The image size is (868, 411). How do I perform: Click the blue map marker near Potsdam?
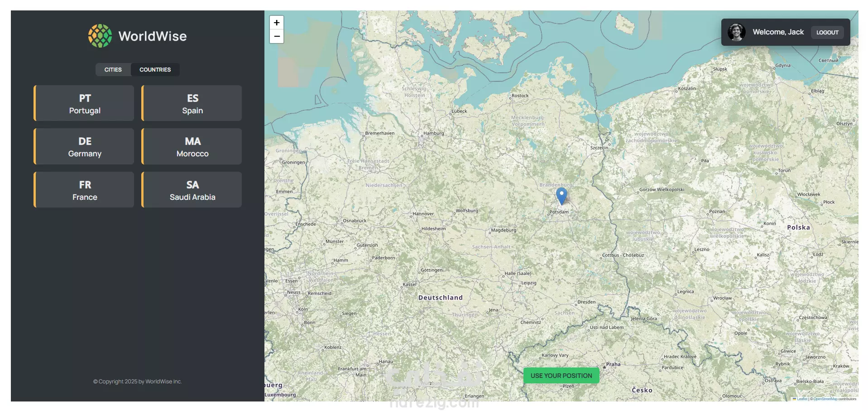click(x=561, y=196)
